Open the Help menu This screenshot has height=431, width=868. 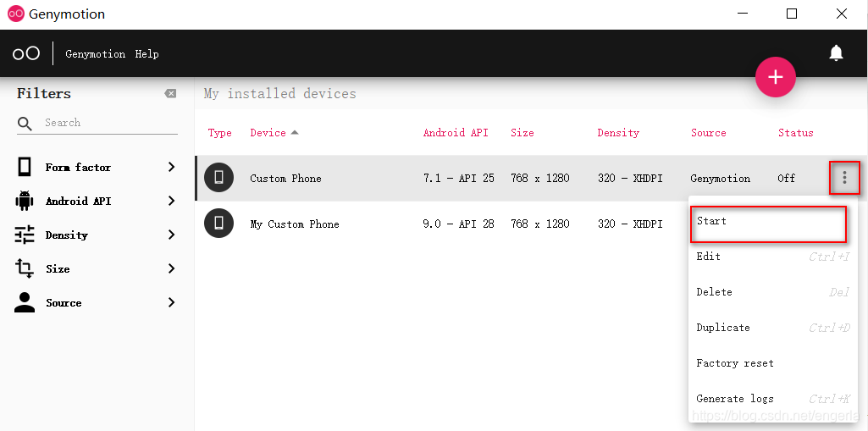pyautogui.click(x=147, y=53)
